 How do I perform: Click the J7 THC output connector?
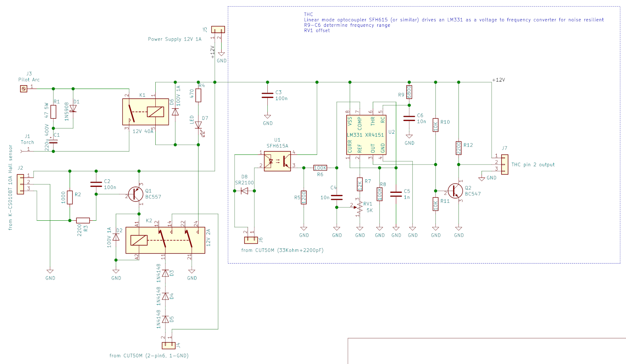(505, 164)
